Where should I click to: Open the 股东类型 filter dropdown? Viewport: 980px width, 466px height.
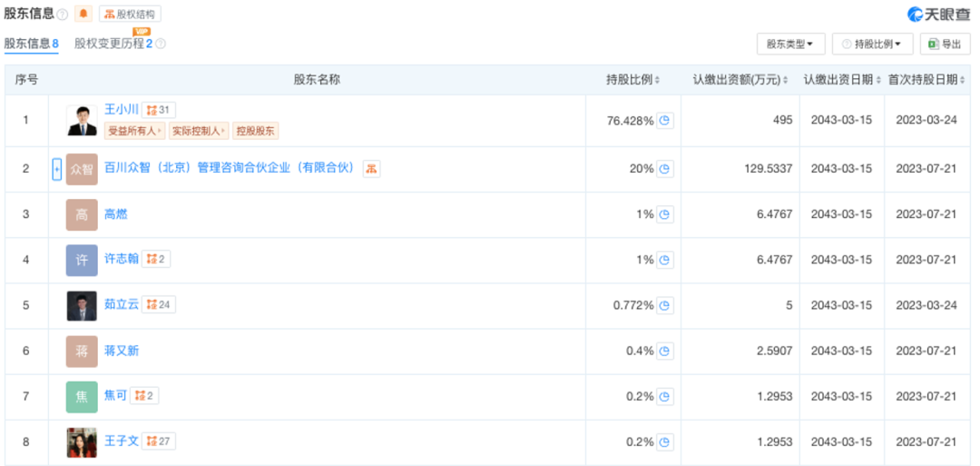point(789,44)
